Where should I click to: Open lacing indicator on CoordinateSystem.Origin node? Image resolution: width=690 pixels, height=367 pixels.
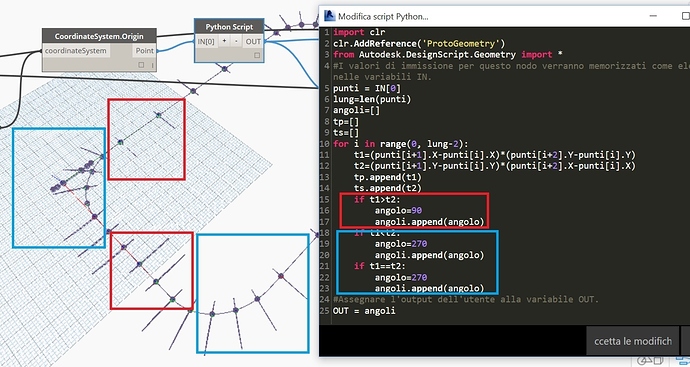click(x=153, y=66)
